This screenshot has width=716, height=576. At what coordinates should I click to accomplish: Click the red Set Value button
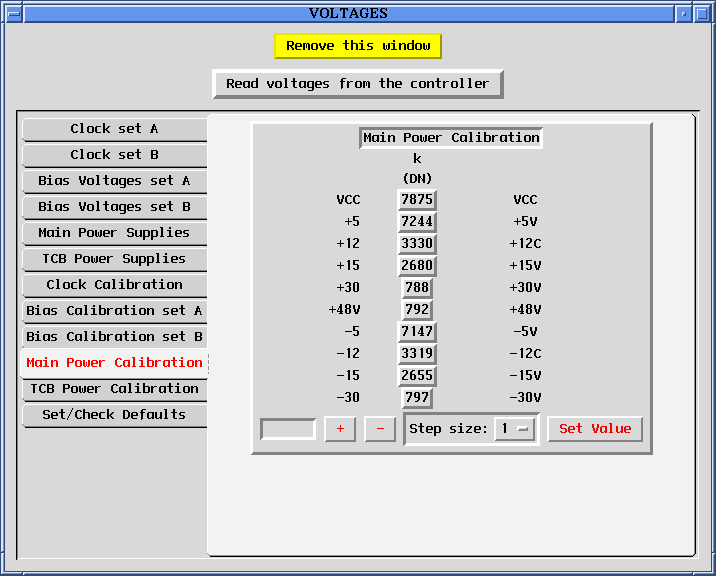tap(595, 429)
